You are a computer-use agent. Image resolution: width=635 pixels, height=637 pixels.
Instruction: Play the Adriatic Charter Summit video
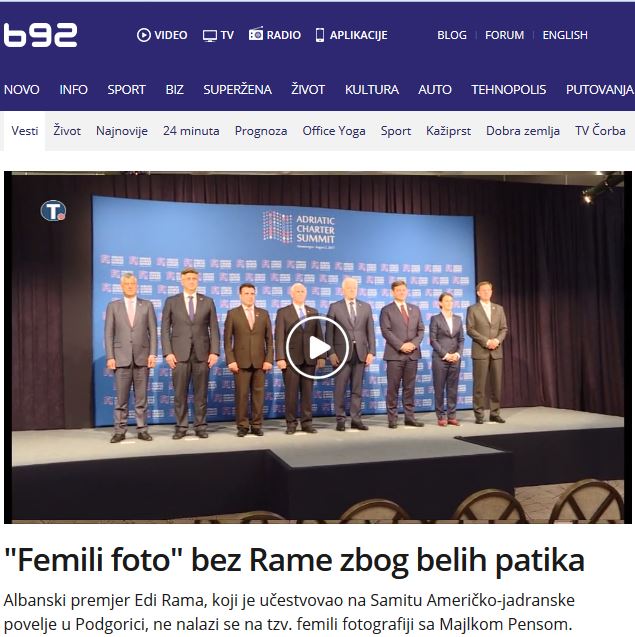[317, 348]
